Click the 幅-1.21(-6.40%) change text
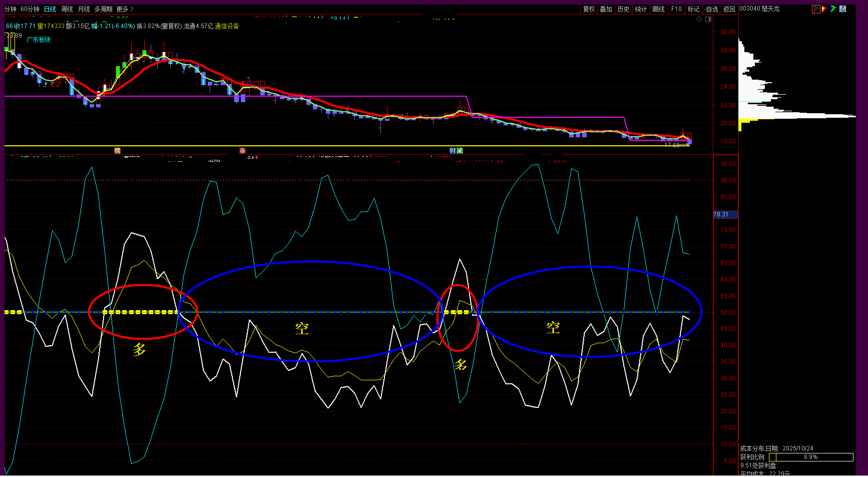Viewport: 868px width, 477px height. tap(114, 26)
